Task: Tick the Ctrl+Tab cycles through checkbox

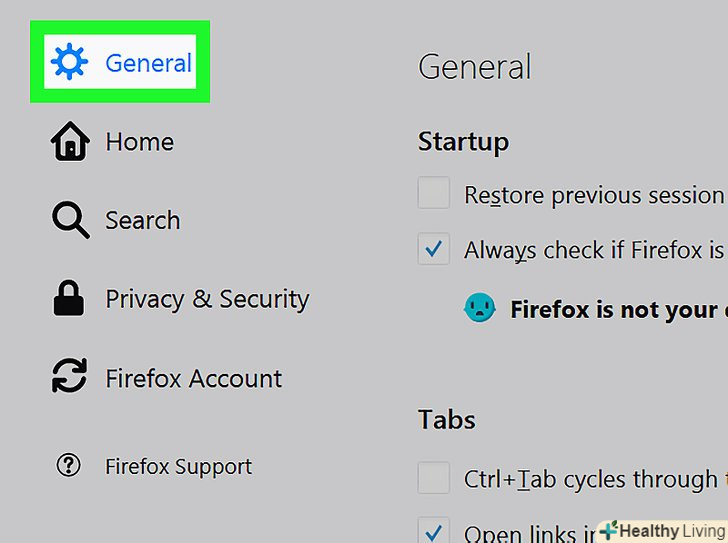Action: (433, 478)
